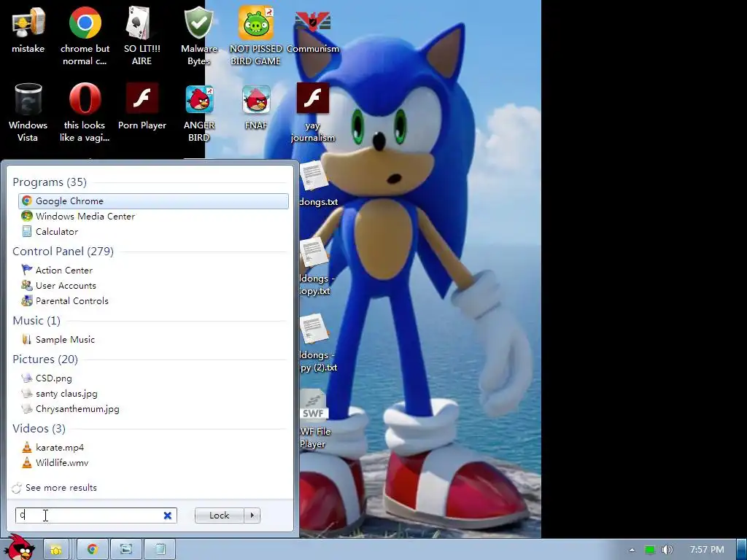Click the third taskbar window icon
The width and height of the screenshot is (747, 560).
126,550
